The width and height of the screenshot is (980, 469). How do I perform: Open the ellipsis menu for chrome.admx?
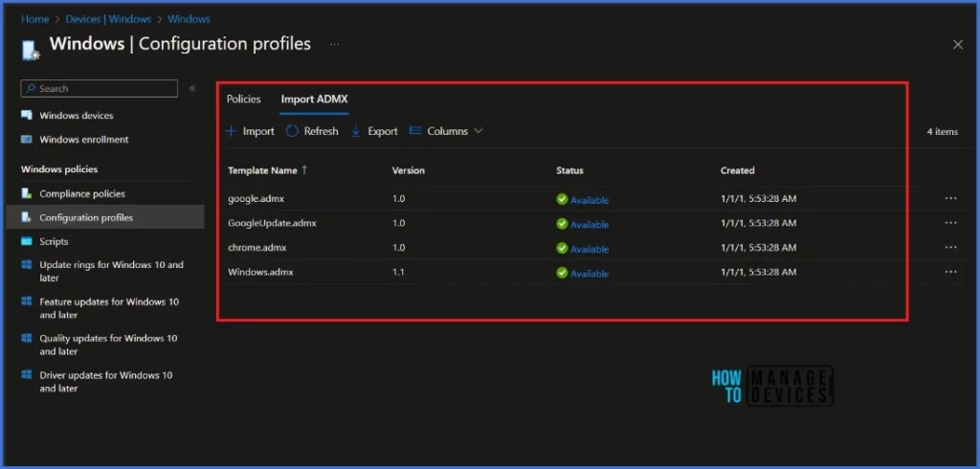pyautogui.click(x=950, y=247)
